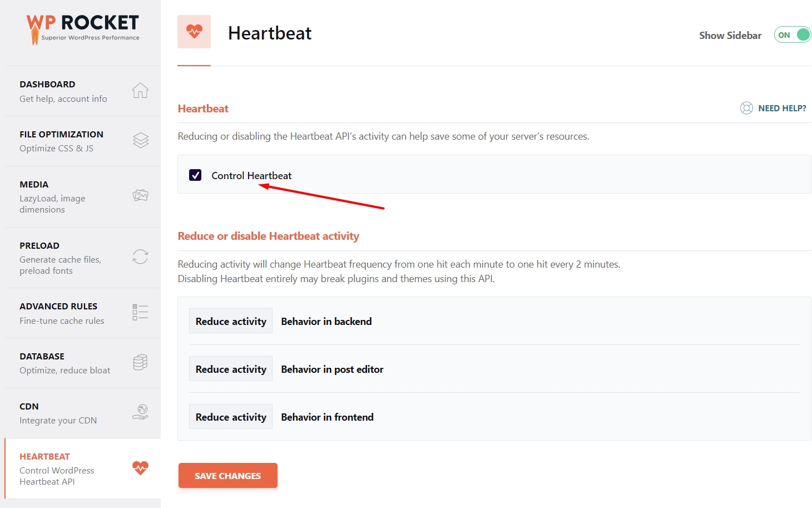Save changes with the orange button
This screenshot has height=508, width=812.
click(227, 476)
